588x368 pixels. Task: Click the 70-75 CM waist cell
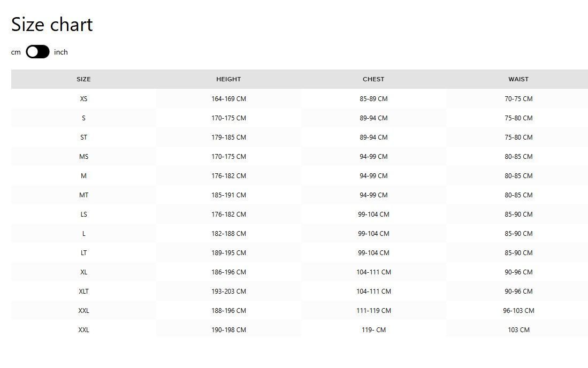point(518,99)
